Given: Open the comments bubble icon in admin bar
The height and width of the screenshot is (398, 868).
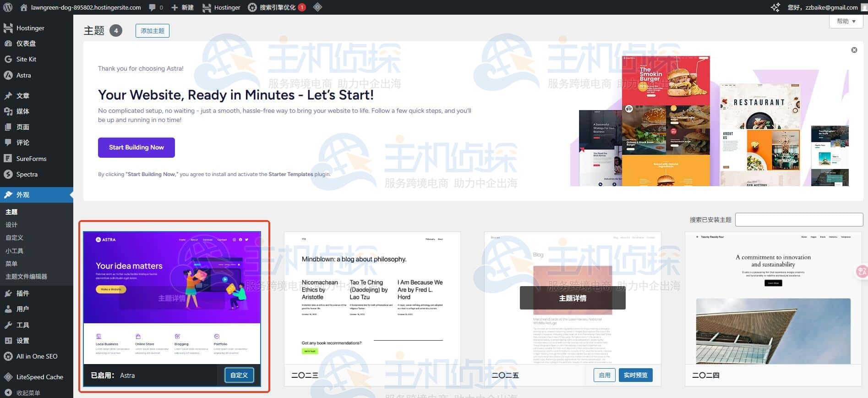Looking at the screenshot, I should pyautogui.click(x=152, y=7).
